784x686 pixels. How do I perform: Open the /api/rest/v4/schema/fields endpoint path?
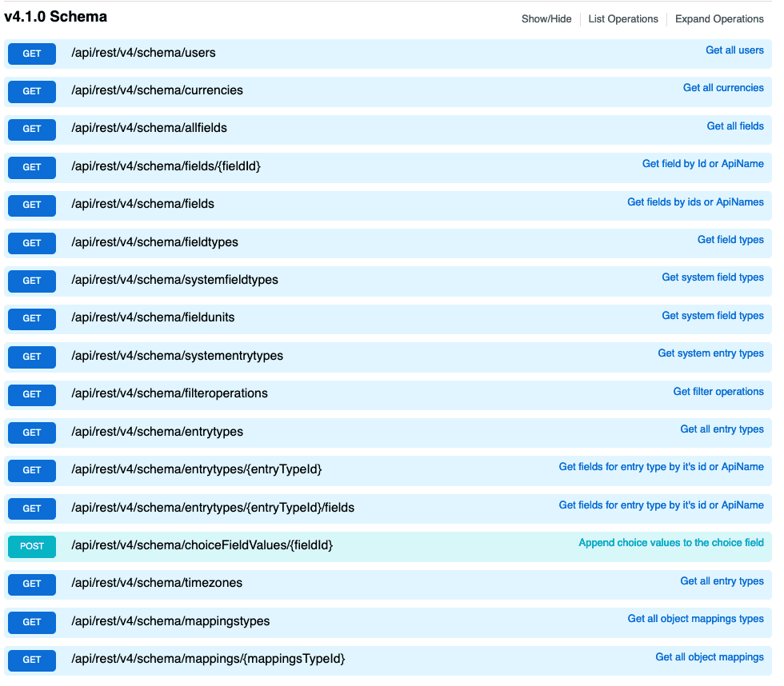[x=142, y=204]
